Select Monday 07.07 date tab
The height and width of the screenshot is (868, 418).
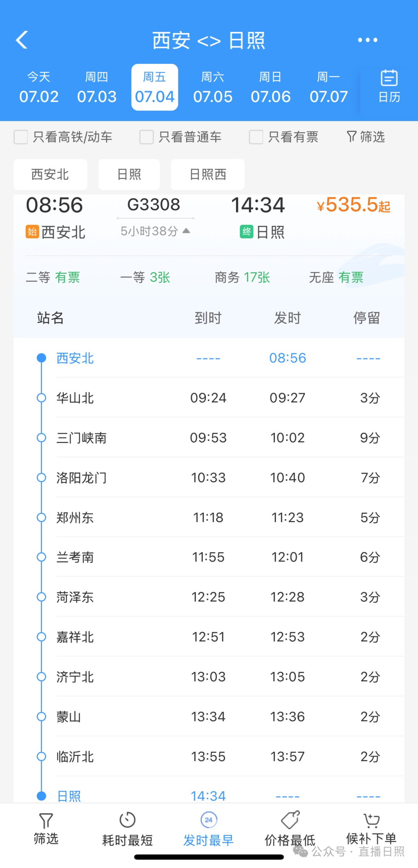pyautogui.click(x=329, y=87)
